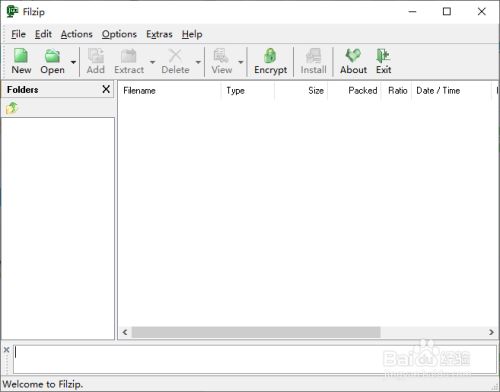Image resolution: width=500 pixels, height=392 pixels.
Task: Click the Filzip app icon in title bar
Action: 12,12
